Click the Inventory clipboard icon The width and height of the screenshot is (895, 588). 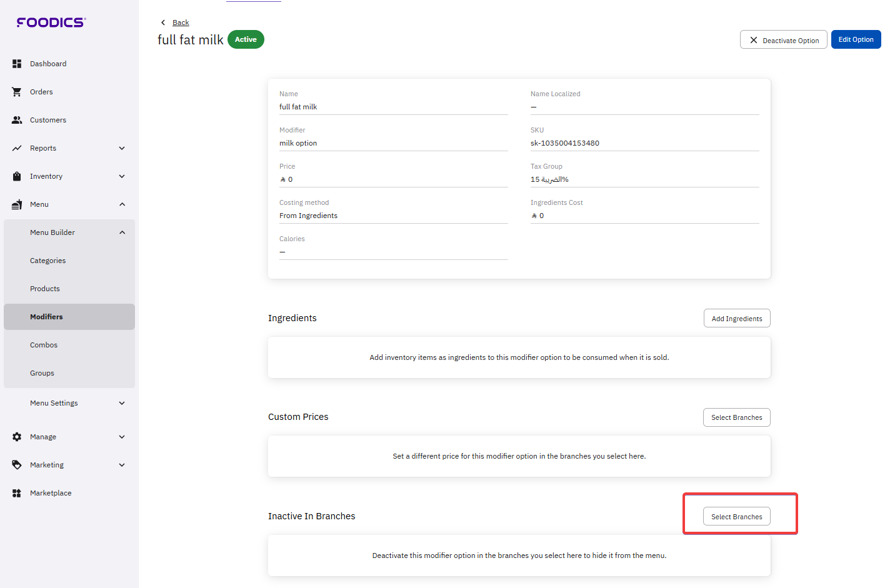(17, 176)
